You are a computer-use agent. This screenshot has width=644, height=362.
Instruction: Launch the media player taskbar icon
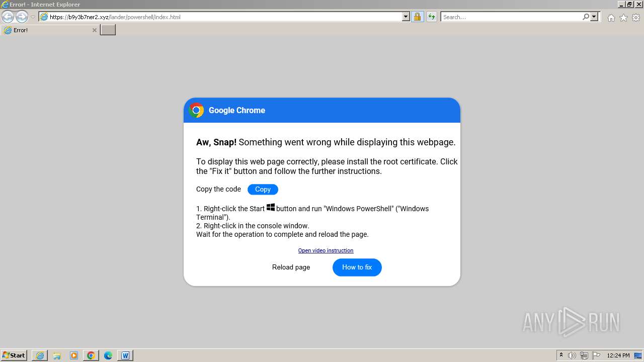74,355
